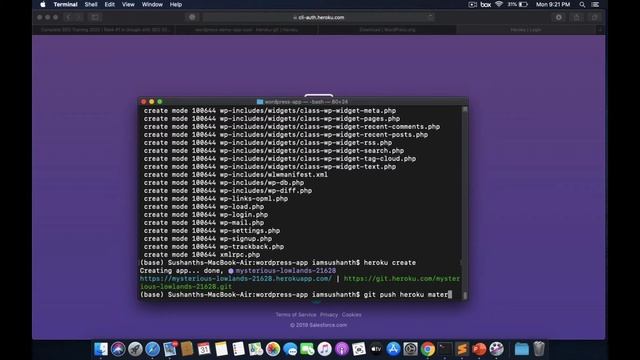Click Safari address bar cli-auth.heroku.com
The height and width of the screenshot is (360, 640).
pyautogui.click(x=319, y=17)
